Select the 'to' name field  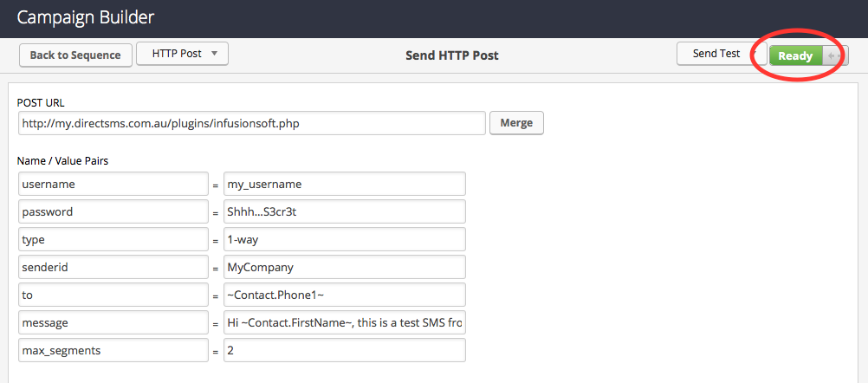tap(113, 295)
